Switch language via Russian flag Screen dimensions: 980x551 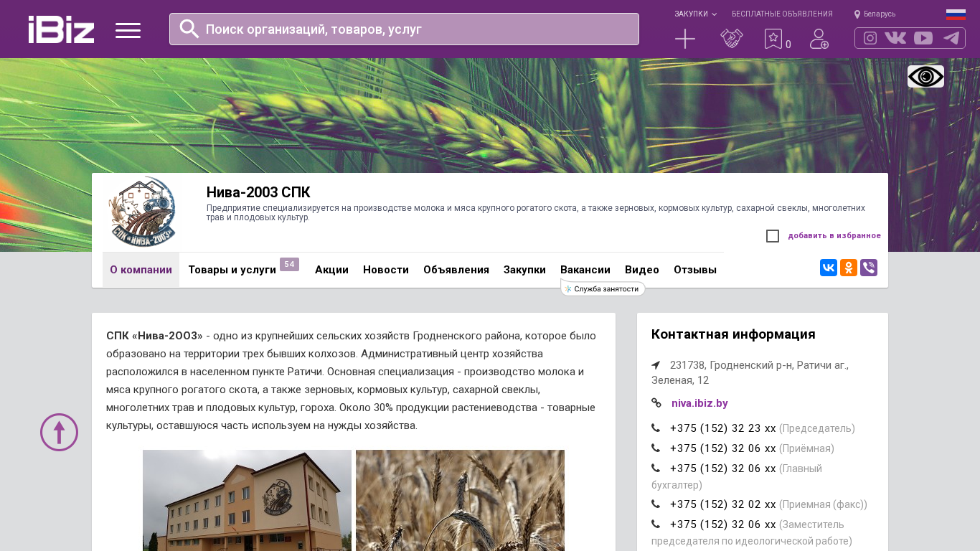point(956,14)
